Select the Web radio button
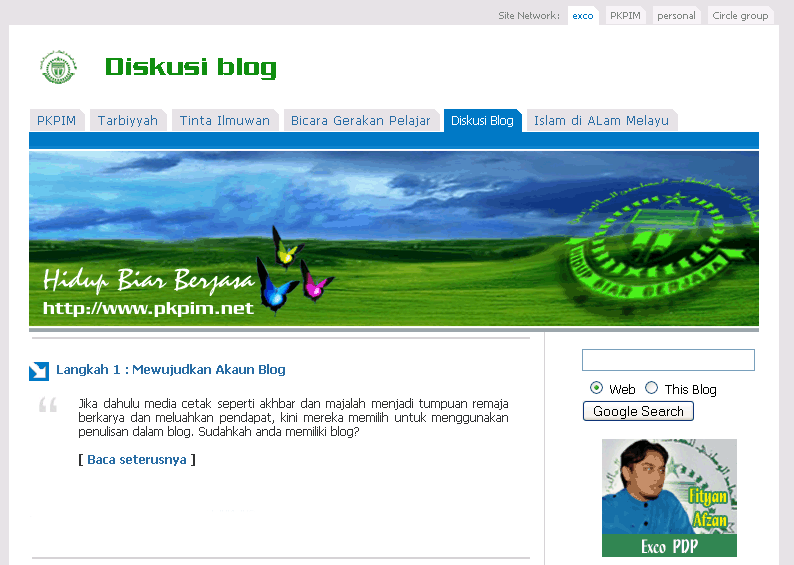 pos(597,388)
